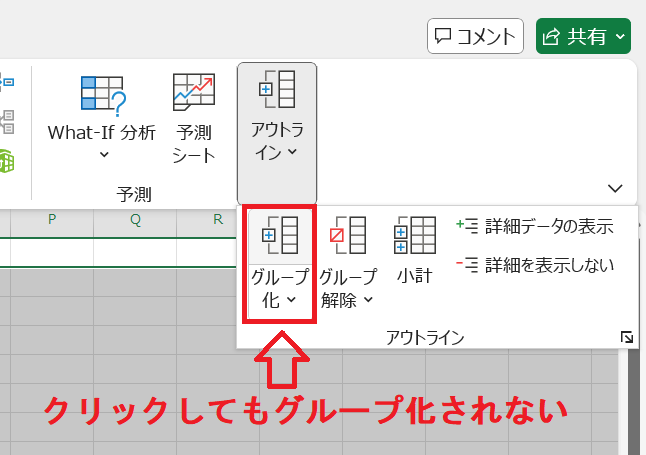
Task: Open the コメント comments button
Action: coord(475,37)
